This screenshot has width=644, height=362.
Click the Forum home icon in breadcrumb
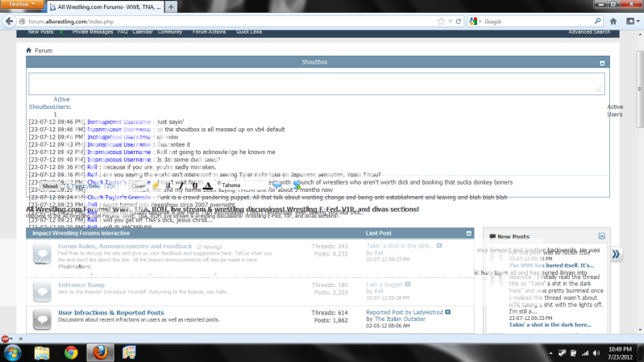[x=29, y=50]
